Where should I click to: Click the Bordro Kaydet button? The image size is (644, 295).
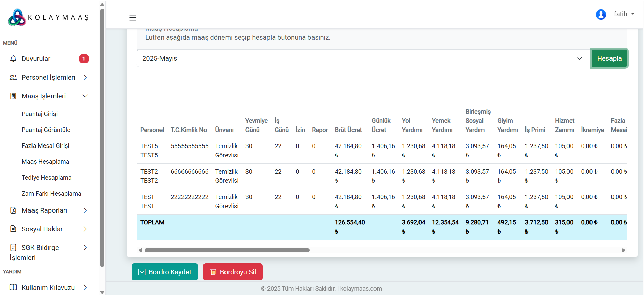(x=165, y=272)
